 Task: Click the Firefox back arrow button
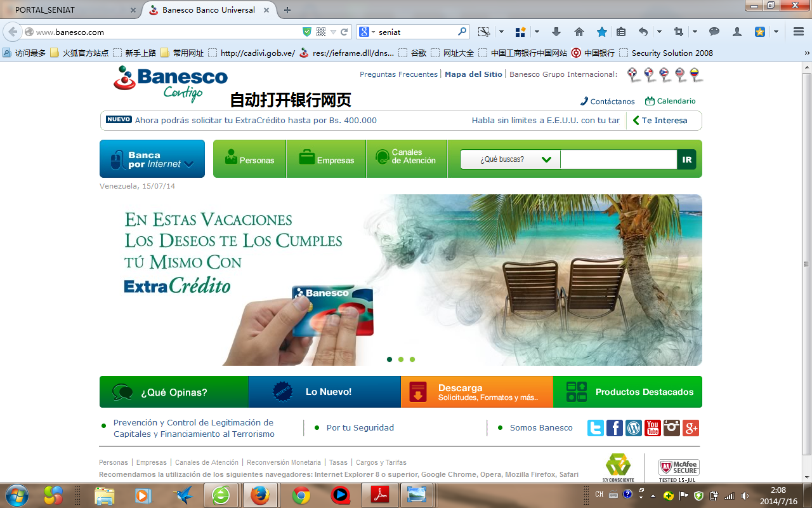tap(13, 32)
